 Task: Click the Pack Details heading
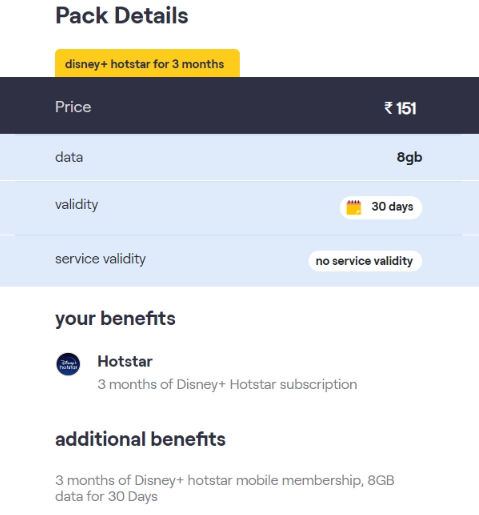click(x=122, y=16)
